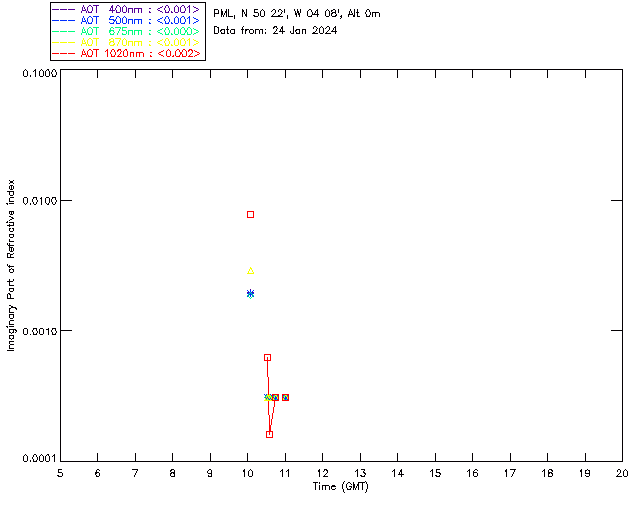Screen dimensions: 640x512
Task: Click the x-axis tick label 8
Action: 173,473
